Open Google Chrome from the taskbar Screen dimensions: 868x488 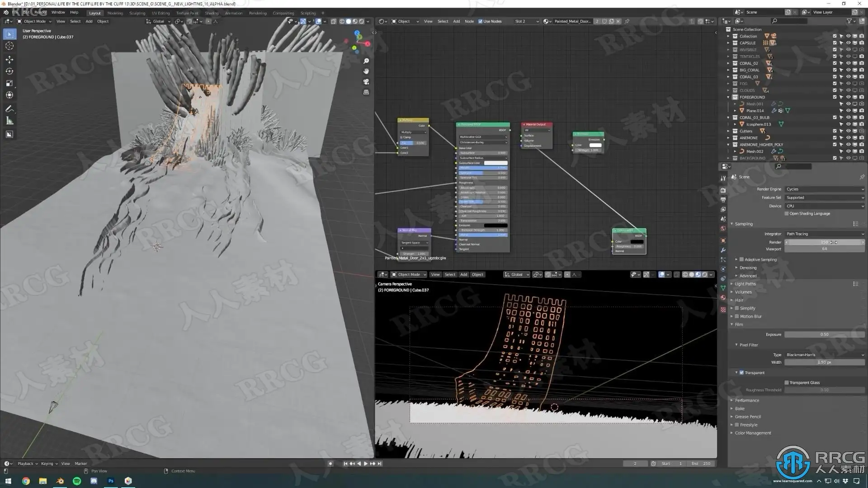click(26, 481)
